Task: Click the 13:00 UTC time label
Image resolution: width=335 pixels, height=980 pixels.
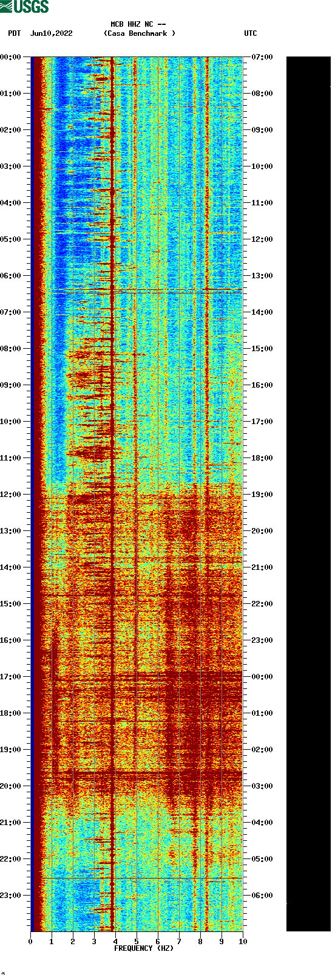Action: pos(262,276)
